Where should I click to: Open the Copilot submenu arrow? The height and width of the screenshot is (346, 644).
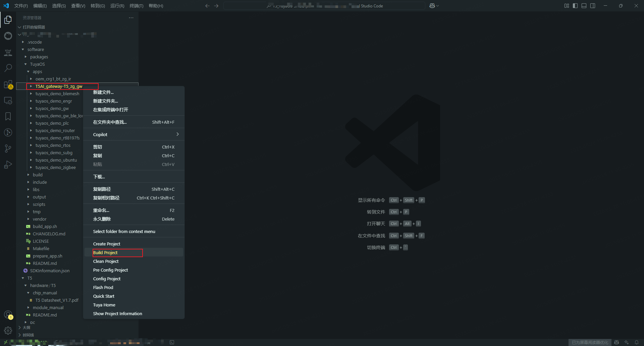click(177, 134)
